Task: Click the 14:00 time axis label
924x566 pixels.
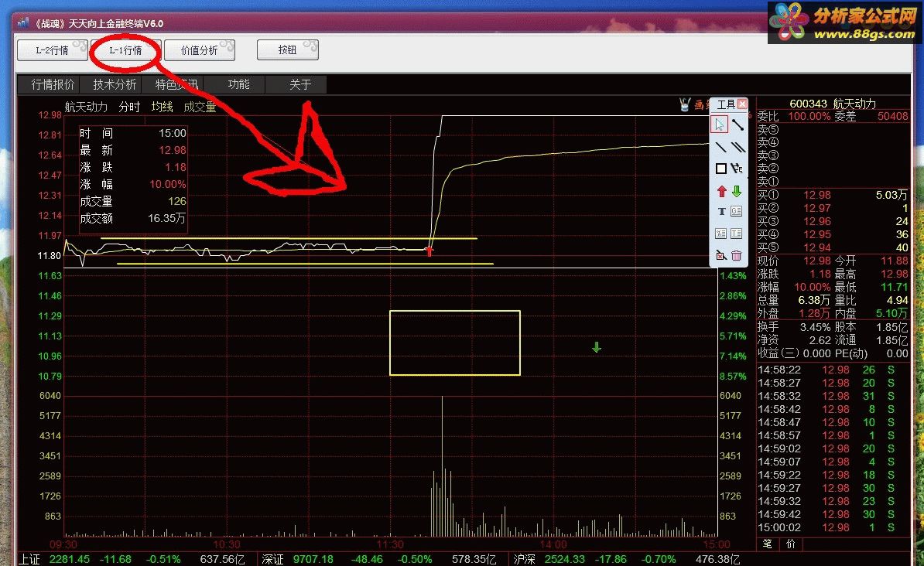Action: click(553, 544)
